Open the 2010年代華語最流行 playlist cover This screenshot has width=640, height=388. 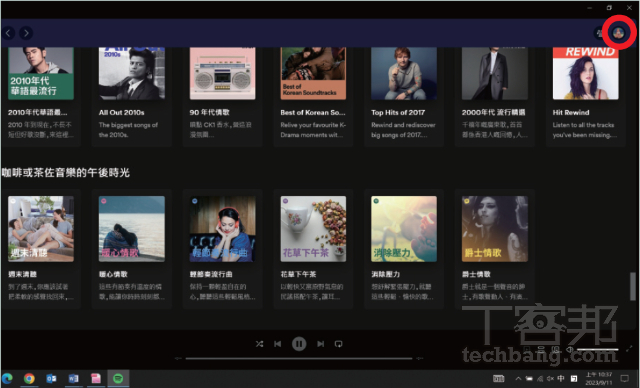(x=41, y=73)
